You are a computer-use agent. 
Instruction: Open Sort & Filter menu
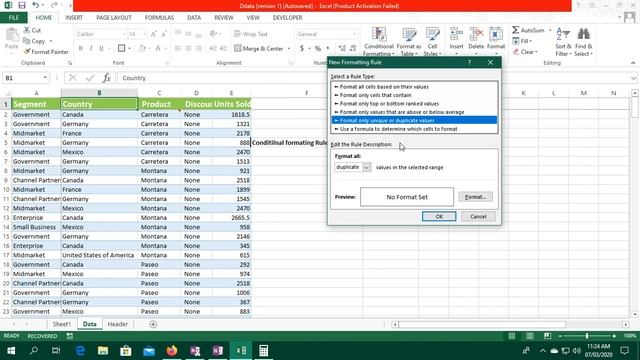pos(562,42)
